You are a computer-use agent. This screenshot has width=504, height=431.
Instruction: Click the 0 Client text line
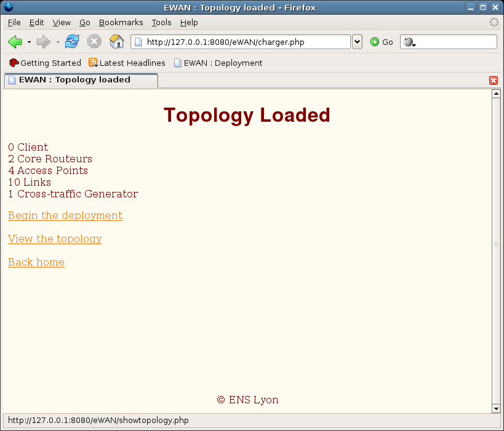click(28, 147)
